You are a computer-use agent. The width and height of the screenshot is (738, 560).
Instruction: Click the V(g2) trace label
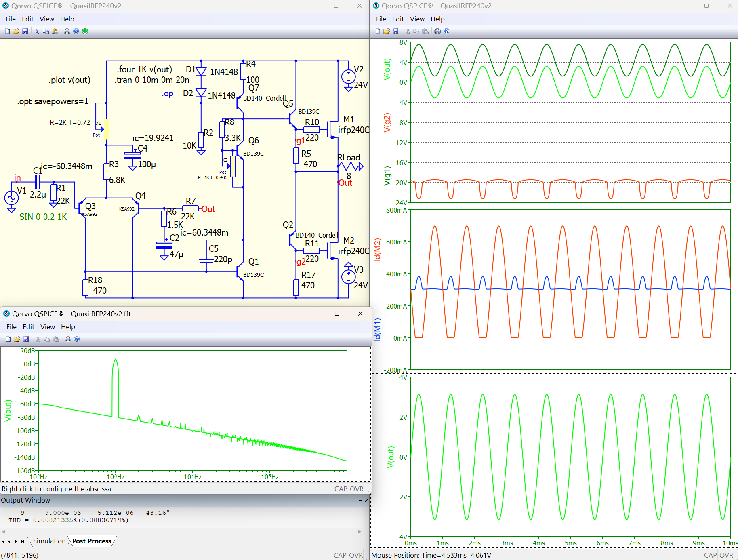coord(387,123)
